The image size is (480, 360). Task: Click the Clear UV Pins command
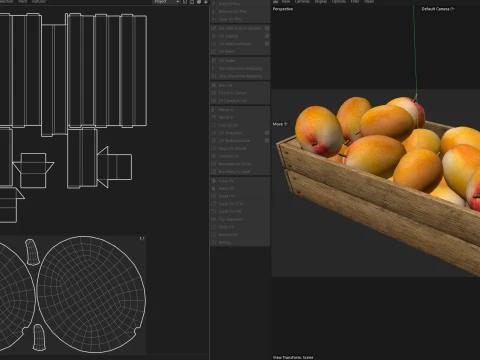(240, 19)
